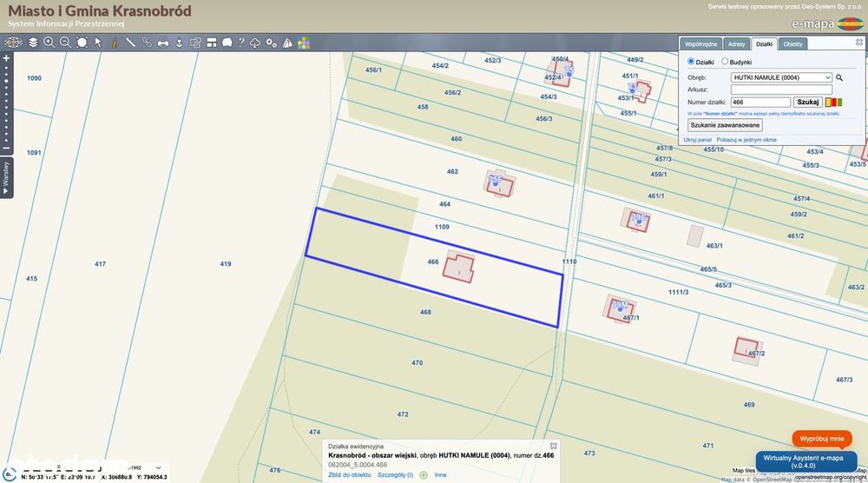Click parcel label 1109 on map
868x483 pixels.
tap(442, 227)
